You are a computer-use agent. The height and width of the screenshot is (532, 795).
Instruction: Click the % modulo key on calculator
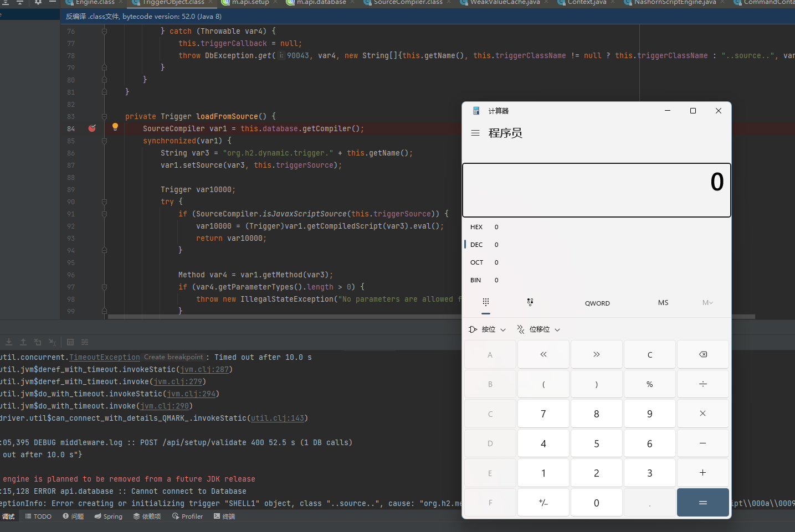(650, 384)
